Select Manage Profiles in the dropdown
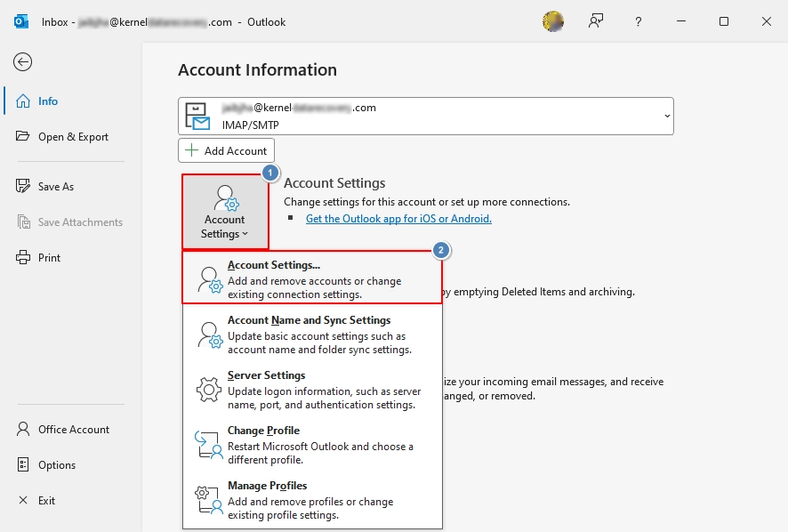Screen dimensions: 788x532 tap(312, 500)
